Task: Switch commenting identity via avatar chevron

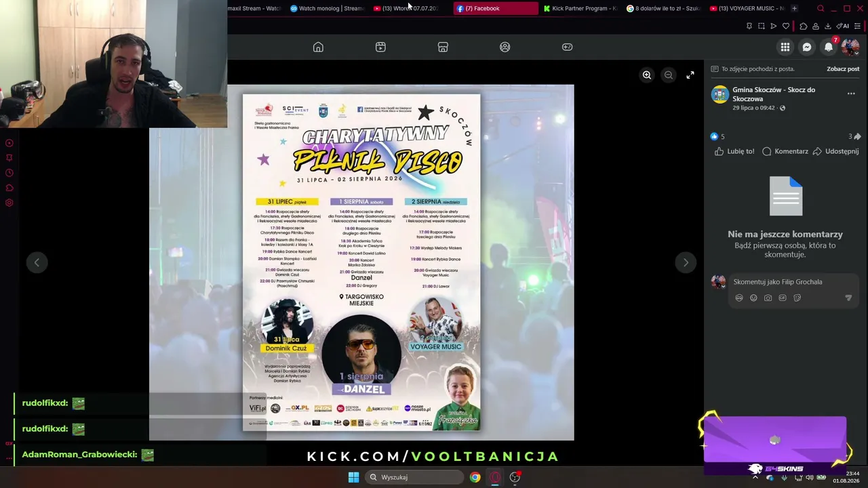Action: (x=719, y=283)
